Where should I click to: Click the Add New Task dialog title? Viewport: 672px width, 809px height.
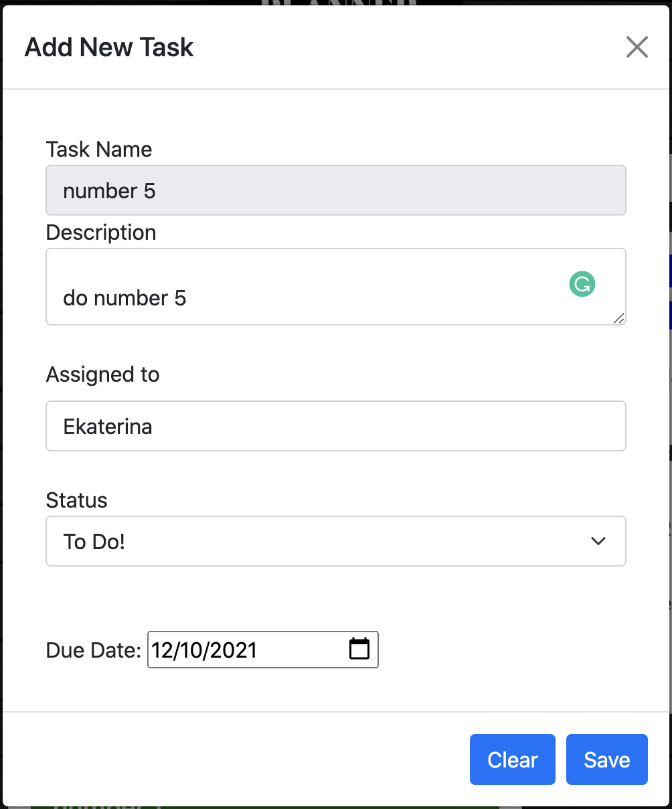[109, 48]
